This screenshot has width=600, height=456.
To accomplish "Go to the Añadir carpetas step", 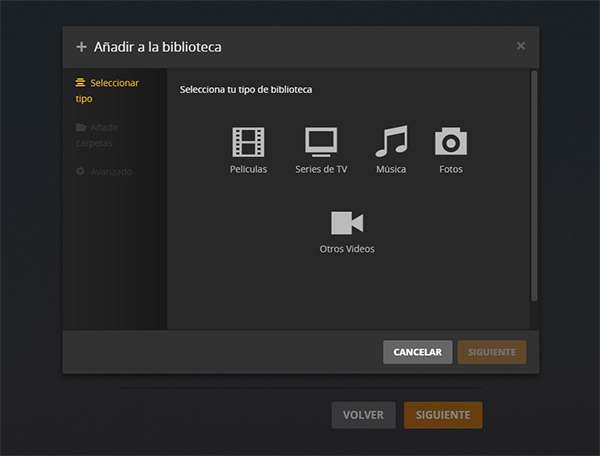I will (100, 135).
